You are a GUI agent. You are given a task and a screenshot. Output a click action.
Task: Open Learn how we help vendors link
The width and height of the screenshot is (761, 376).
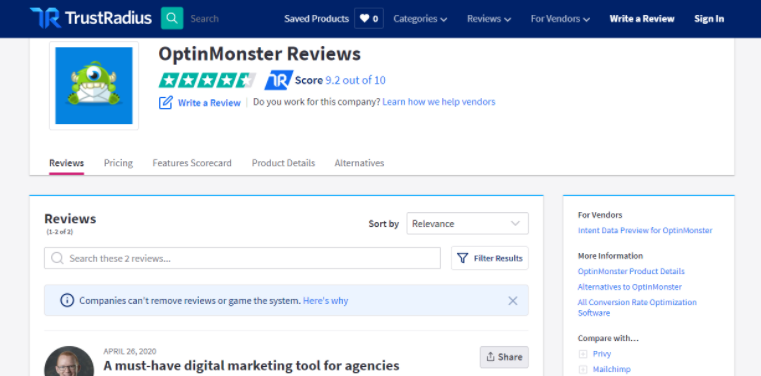click(439, 102)
